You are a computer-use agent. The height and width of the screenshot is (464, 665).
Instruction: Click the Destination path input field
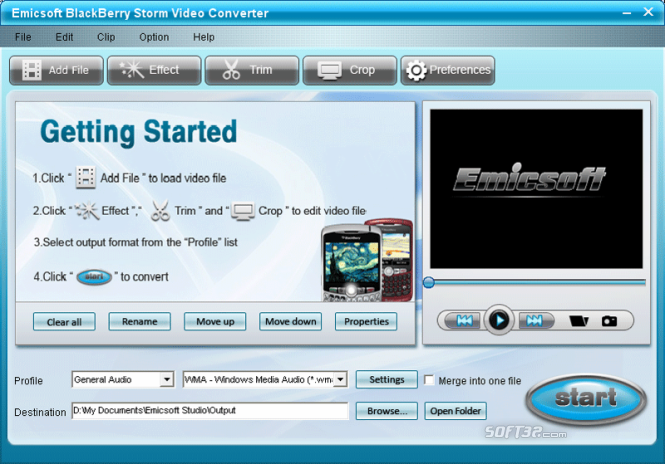210,411
